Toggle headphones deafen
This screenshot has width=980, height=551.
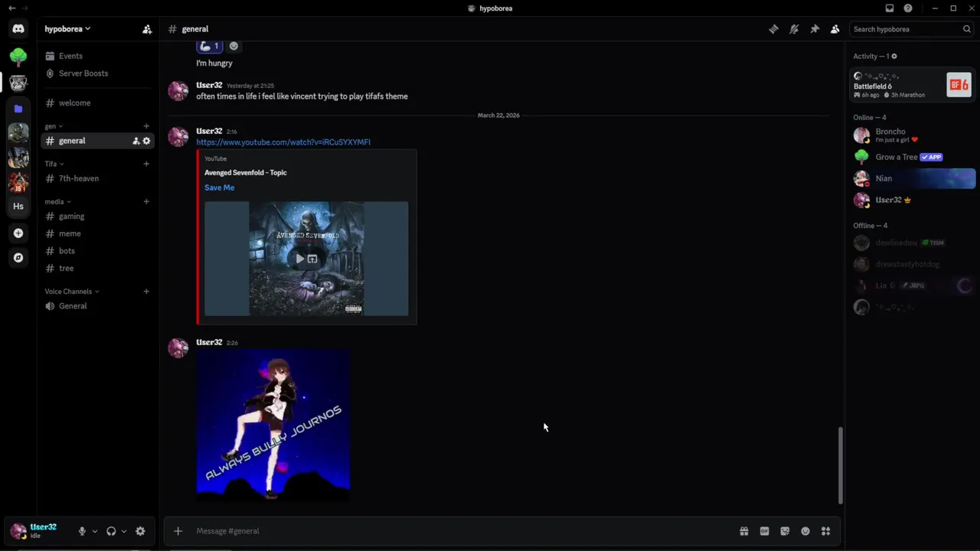tap(111, 531)
